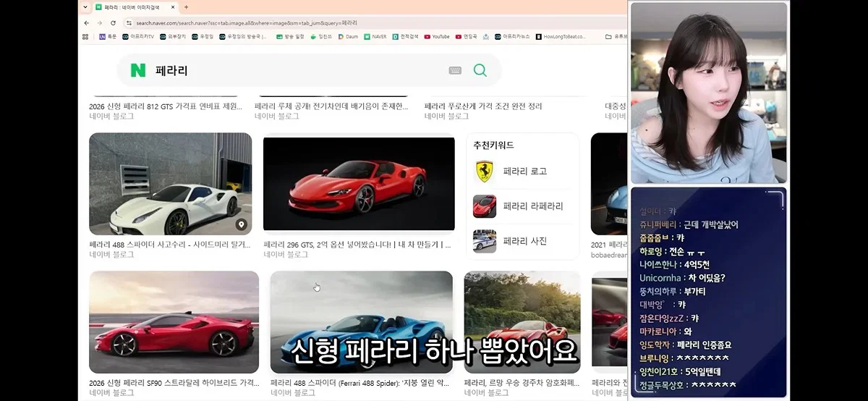Screen dimensions: 868x401
Task: Click chat username 마카로니아
Action: pyautogui.click(x=658, y=332)
